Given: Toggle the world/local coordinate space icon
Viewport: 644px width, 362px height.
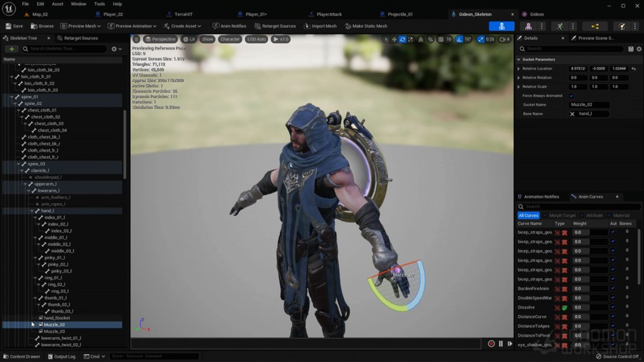Looking at the screenshot, I should pos(421,39).
